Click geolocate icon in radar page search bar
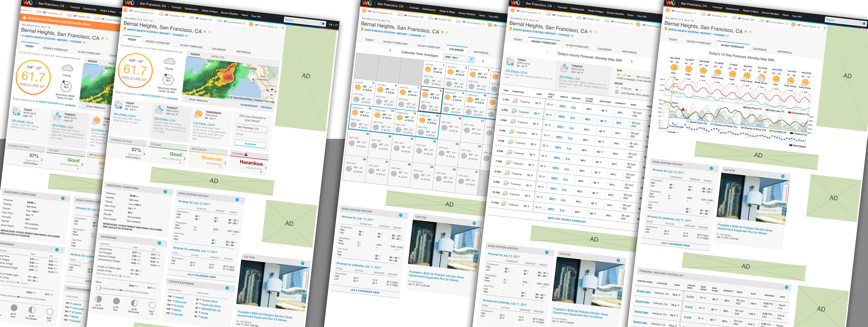 pyautogui.click(x=323, y=24)
